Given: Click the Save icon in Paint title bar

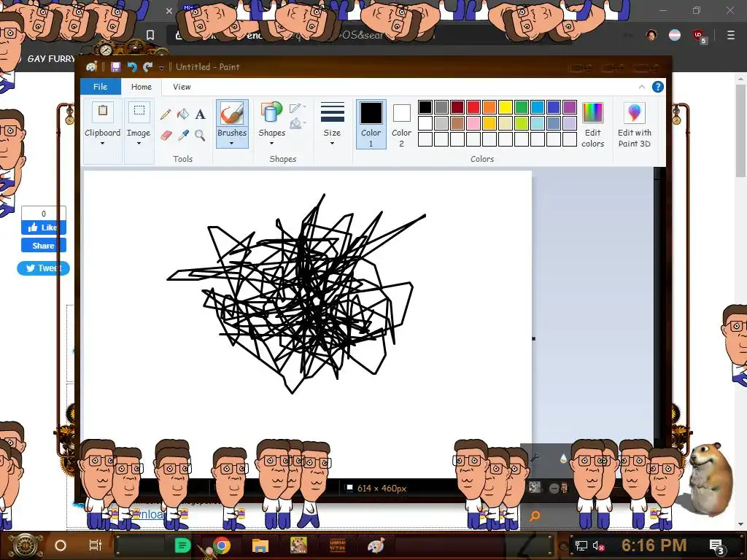Looking at the screenshot, I should [x=116, y=67].
